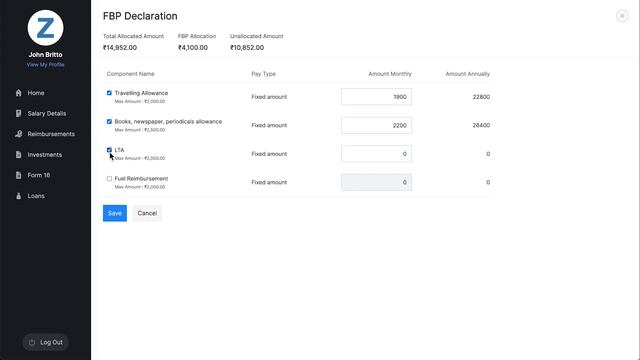The width and height of the screenshot is (640, 360).
Task: Edit LTA monthly amount field
Action: coord(376,154)
